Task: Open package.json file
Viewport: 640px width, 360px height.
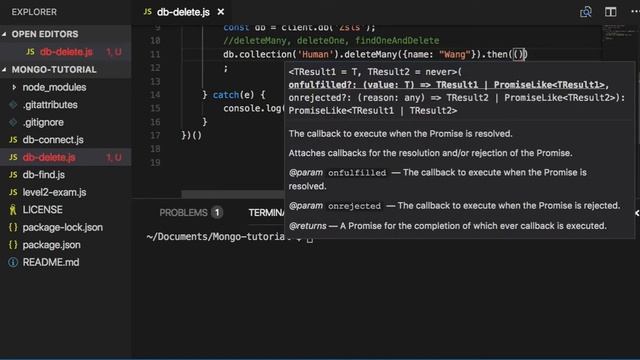Action: 51,245
